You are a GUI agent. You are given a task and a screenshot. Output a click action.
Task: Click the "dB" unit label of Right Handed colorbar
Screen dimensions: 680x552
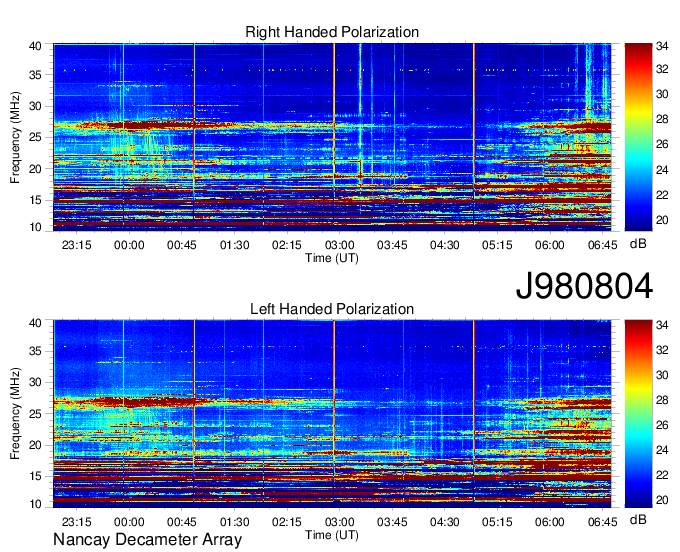pos(638,244)
